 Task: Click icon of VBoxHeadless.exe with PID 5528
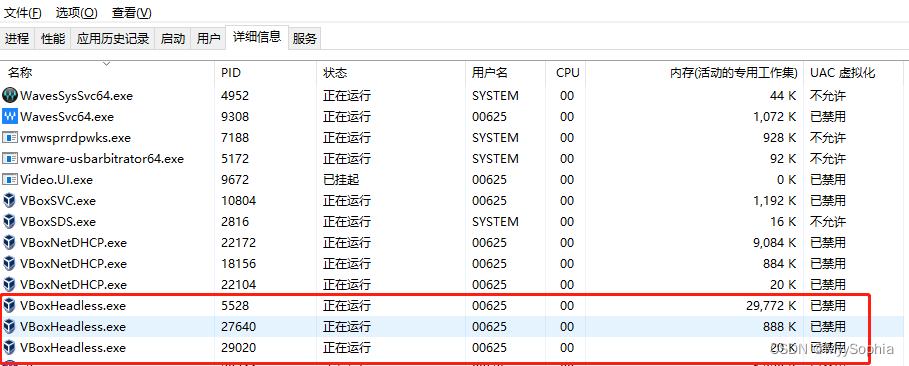tap(10, 305)
